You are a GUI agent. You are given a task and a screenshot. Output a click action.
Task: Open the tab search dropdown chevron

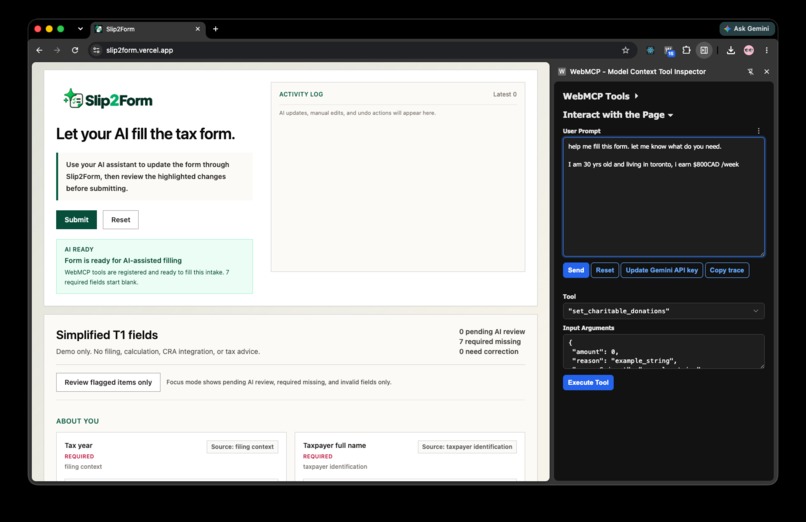(x=80, y=29)
